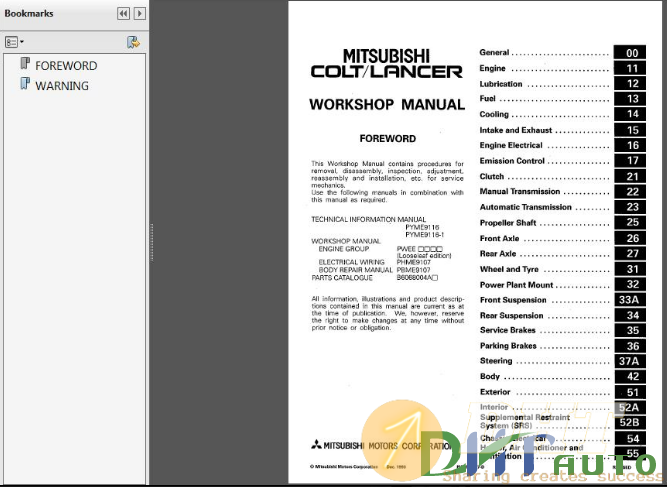Collapse the Bookmarks panel with double-arrow button

tap(123, 14)
